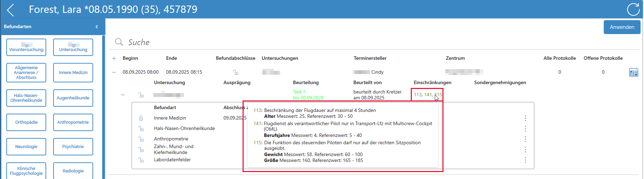Open three-dot menu for Zahn-, Mund- row
The height and width of the screenshot is (179, 644).
click(525, 149)
